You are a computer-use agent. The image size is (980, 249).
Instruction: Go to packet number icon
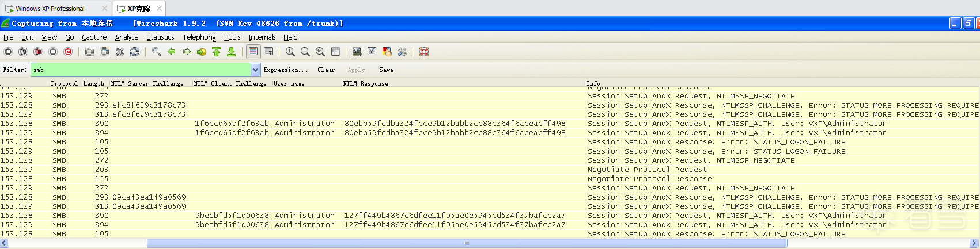[x=202, y=52]
